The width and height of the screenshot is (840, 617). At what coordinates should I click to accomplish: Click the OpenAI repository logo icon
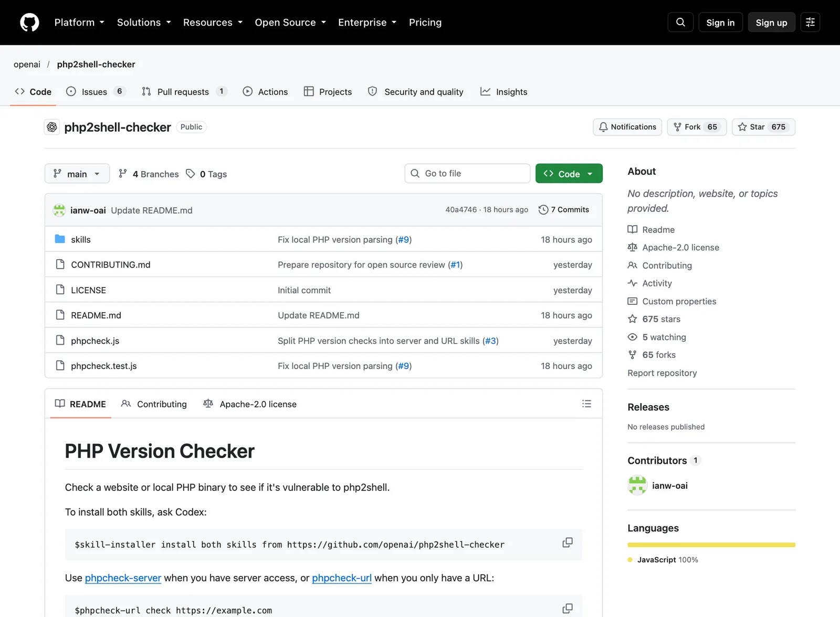point(52,127)
